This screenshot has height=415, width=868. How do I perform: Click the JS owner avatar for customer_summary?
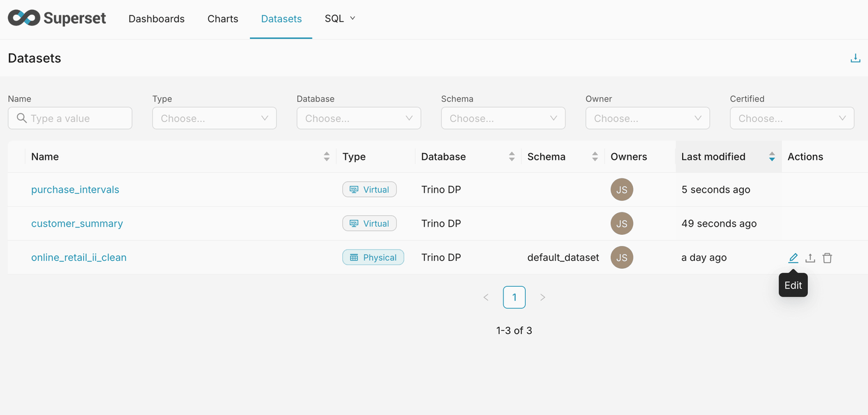(622, 224)
